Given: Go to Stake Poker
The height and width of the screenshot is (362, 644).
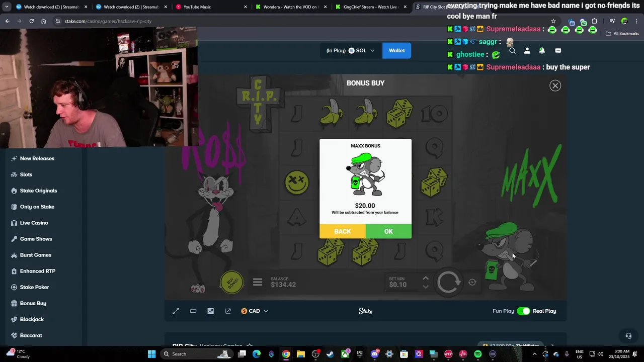Looking at the screenshot, I should coord(35,287).
